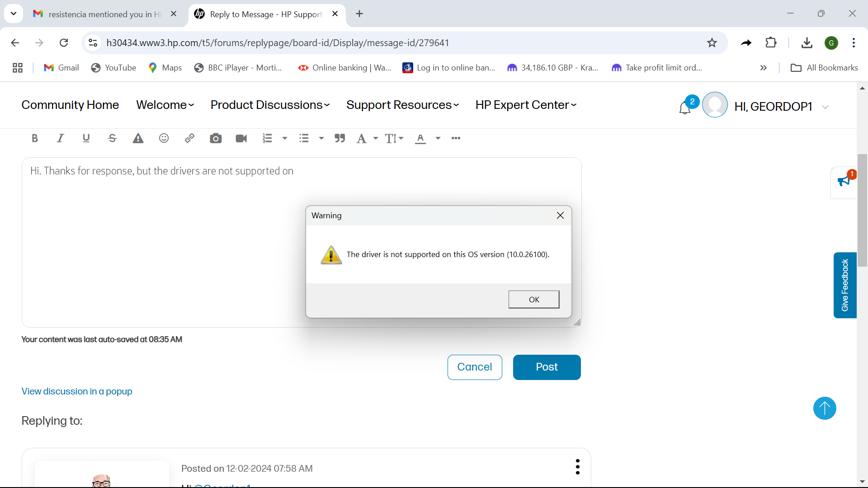Insert video using video camera icon

pos(241,138)
